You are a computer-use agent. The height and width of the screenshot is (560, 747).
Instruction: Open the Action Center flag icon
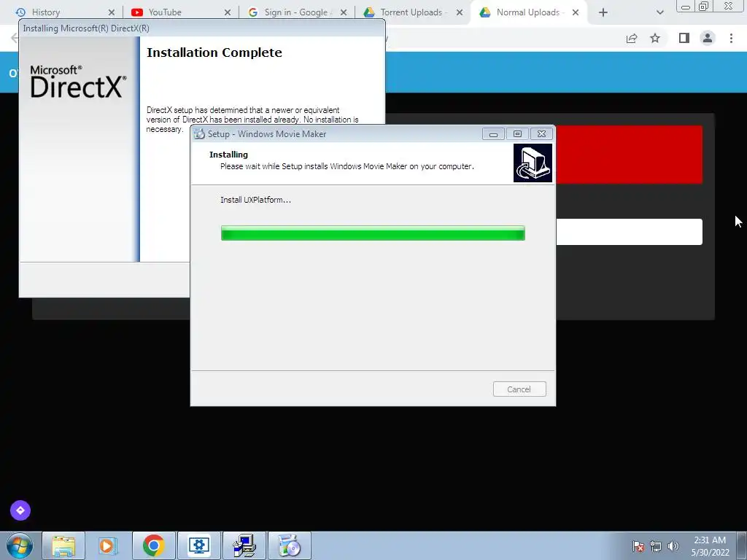click(638, 546)
